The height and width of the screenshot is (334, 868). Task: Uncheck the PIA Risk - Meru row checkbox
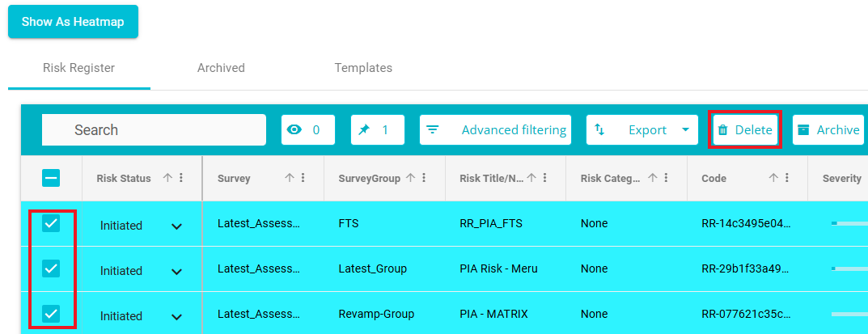click(51, 269)
